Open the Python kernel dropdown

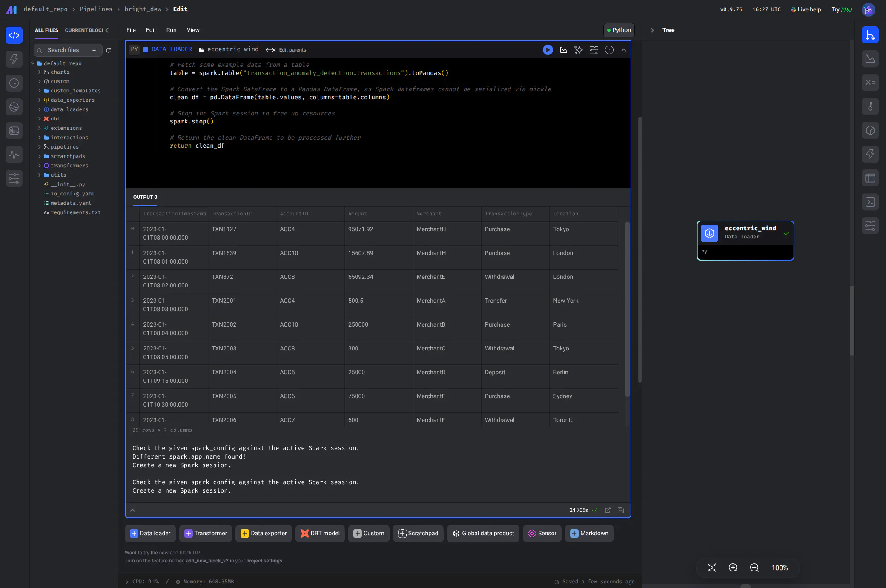pos(619,30)
